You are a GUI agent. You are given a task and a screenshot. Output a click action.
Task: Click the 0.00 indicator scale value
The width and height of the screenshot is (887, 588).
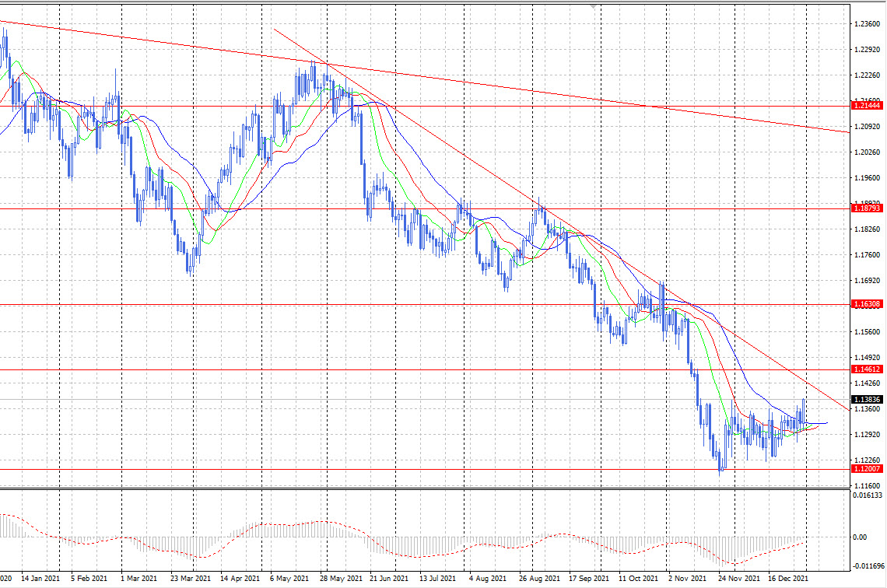click(x=860, y=537)
